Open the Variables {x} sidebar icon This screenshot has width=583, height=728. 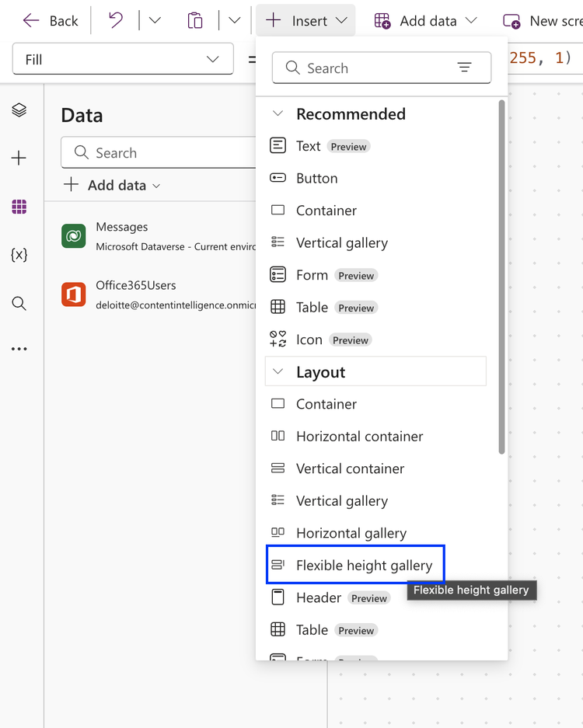point(19,254)
